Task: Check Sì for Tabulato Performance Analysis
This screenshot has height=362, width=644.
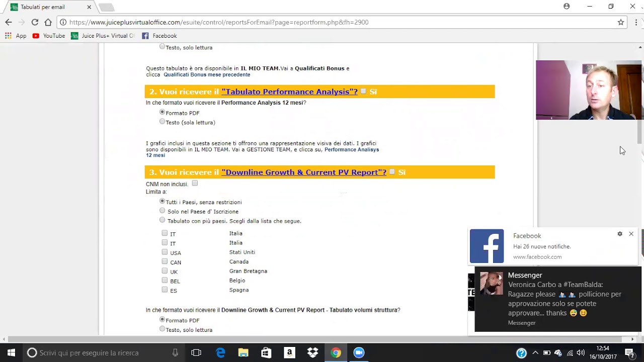Action: tap(363, 91)
